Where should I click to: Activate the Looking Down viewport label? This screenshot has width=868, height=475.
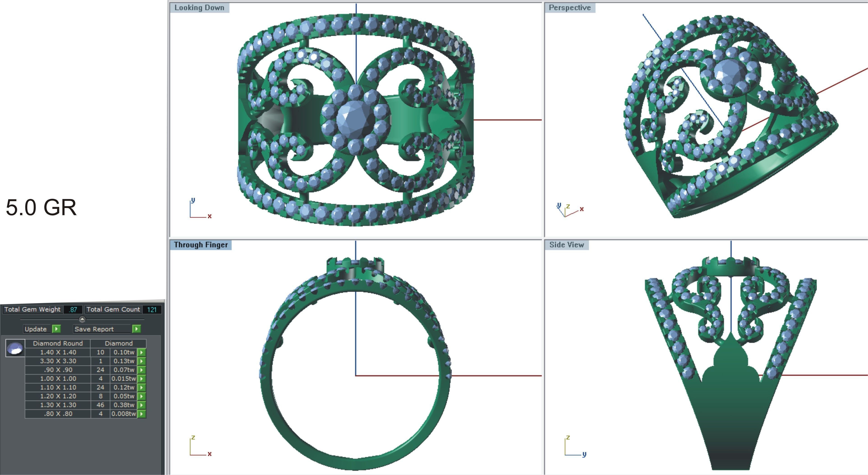point(199,8)
